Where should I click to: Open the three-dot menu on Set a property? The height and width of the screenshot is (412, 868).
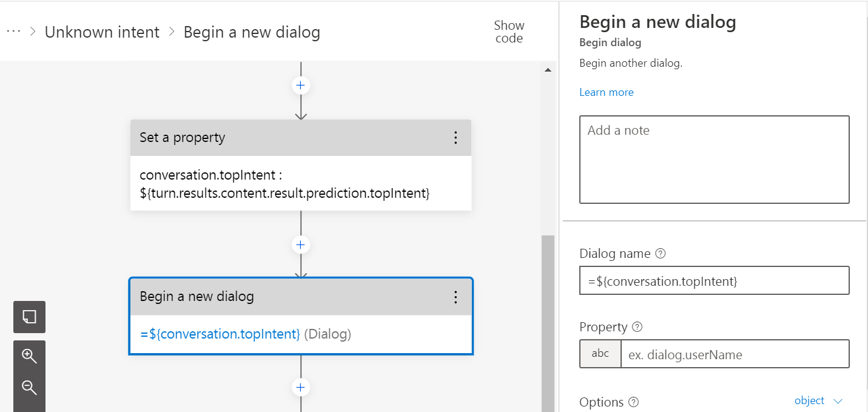456,137
